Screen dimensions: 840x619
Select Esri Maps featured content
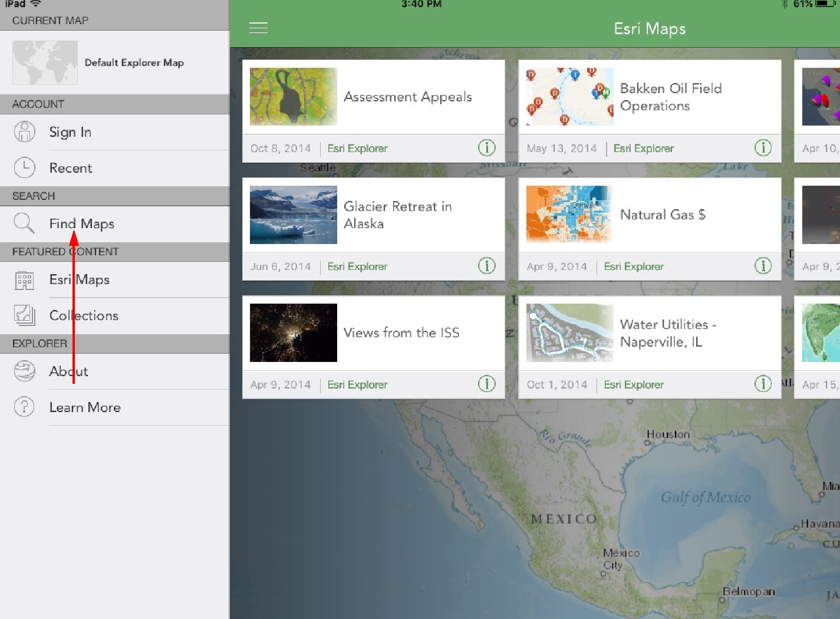[115, 280]
